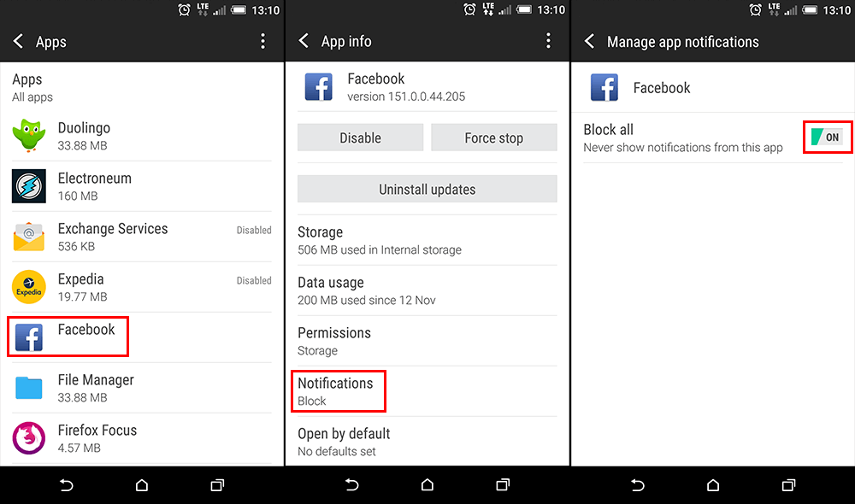The height and width of the screenshot is (504, 855).
Task: Tap clock time in notifications screen status bar
Action: tap(837, 9)
